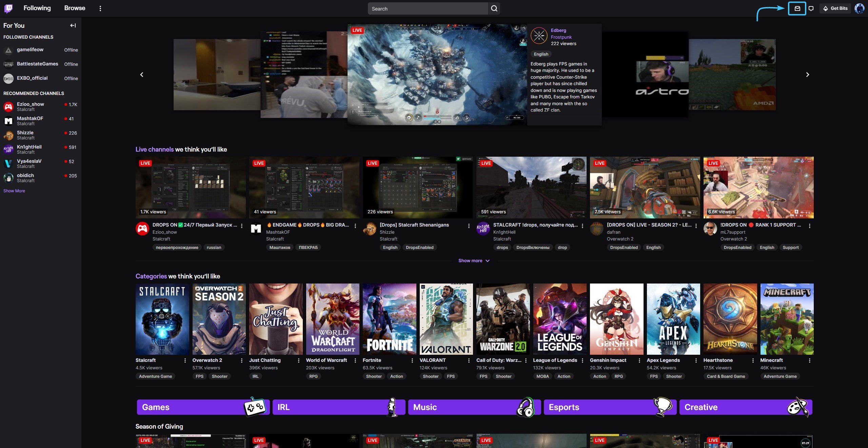
Task: Go to previous carousel stream
Action: (x=142, y=75)
